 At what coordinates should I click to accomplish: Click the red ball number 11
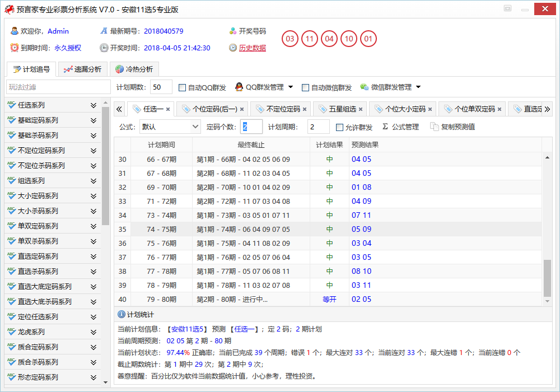[x=310, y=39]
